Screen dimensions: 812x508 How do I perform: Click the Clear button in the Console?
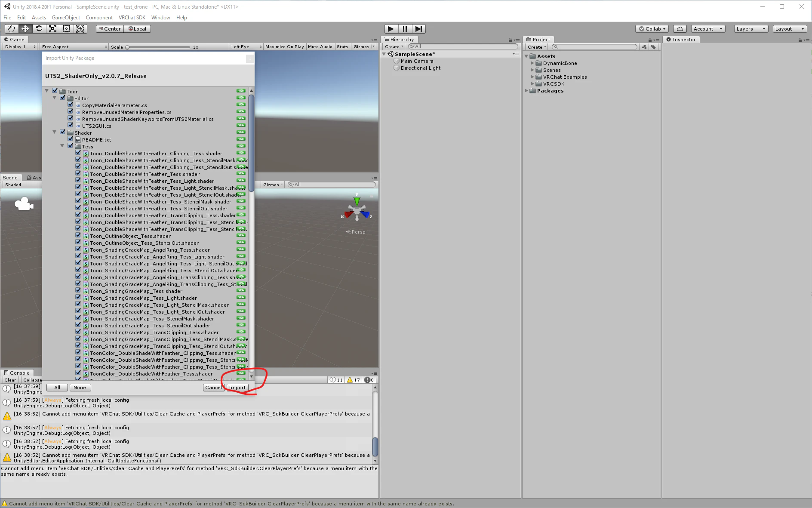click(x=10, y=380)
